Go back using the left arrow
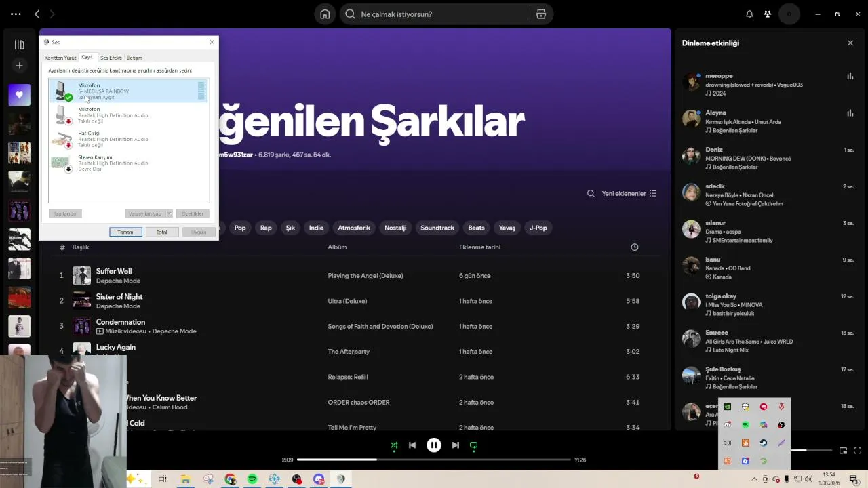This screenshot has height=488, width=868. click(x=37, y=14)
